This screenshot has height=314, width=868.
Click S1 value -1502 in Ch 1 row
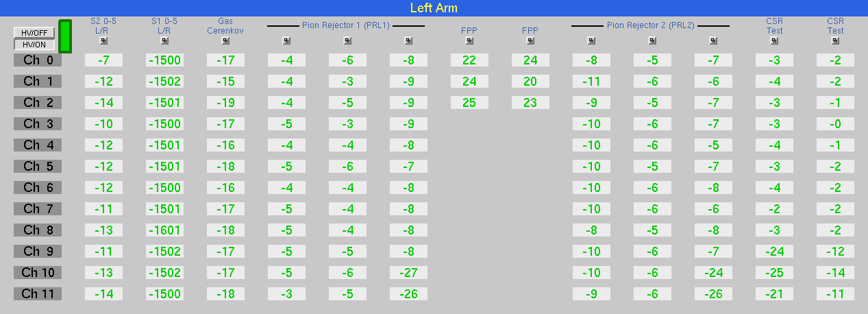point(164,82)
